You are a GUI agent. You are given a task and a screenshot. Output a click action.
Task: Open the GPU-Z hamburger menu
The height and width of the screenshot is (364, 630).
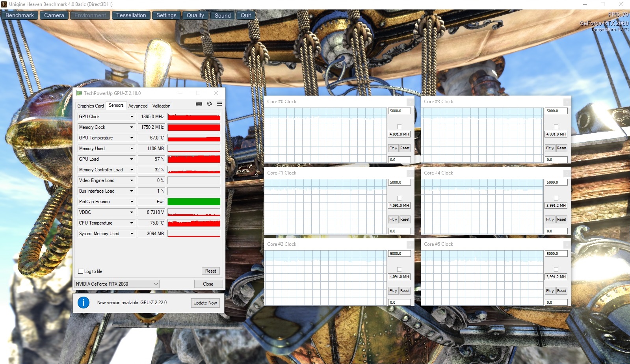pyautogui.click(x=219, y=104)
